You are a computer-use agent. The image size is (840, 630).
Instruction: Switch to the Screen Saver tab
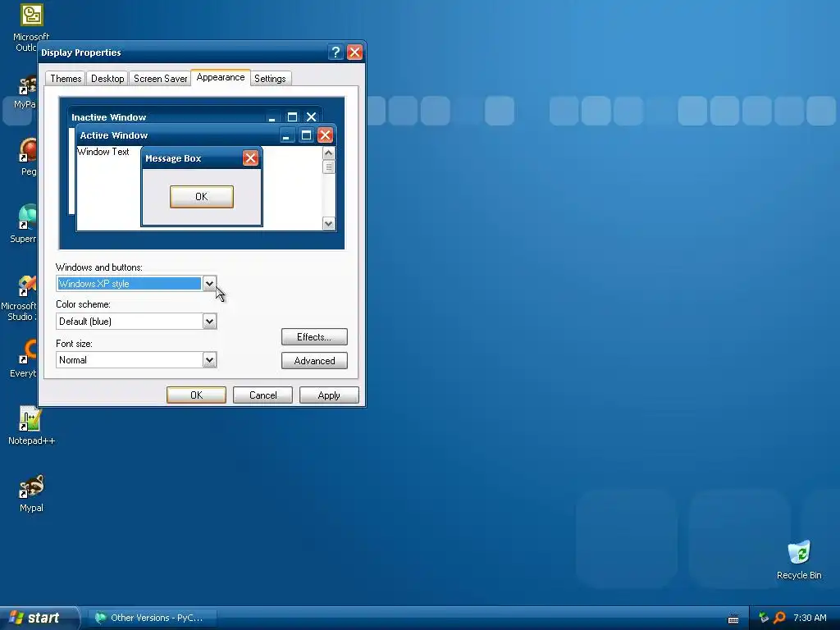160,79
